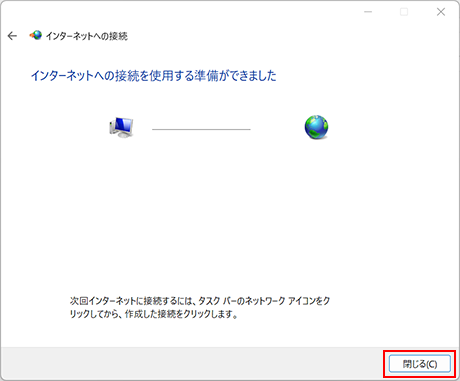The image size is (460, 381).
Task: Click the text 作成した接続をクリックします
Action: (x=181, y=314)
